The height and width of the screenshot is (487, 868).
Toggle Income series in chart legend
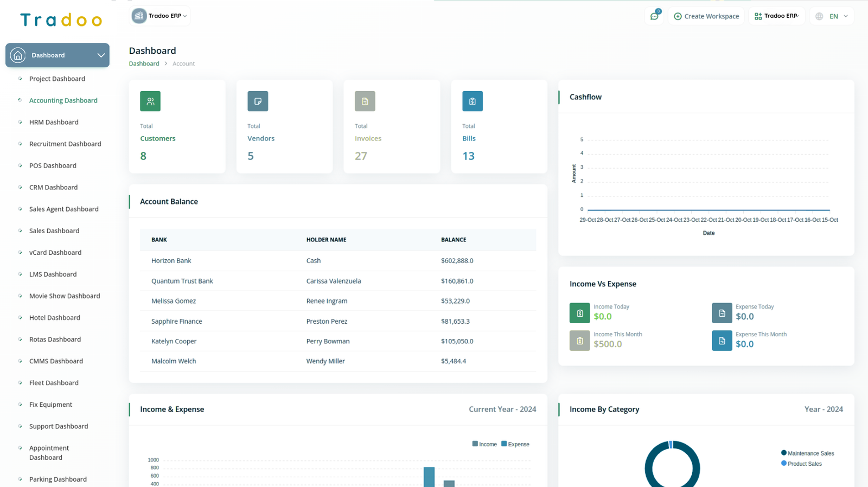[484, 444]
